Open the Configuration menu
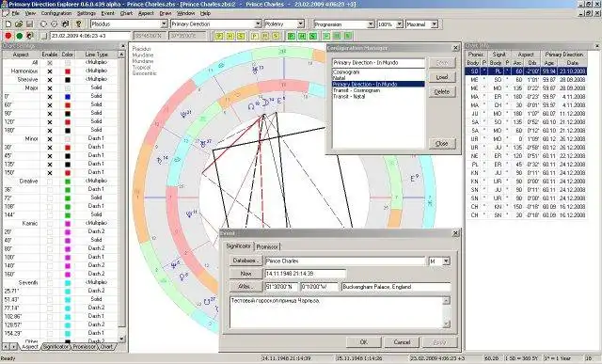The width and height of the screenshot is (602, 364). tap(56, 13)
